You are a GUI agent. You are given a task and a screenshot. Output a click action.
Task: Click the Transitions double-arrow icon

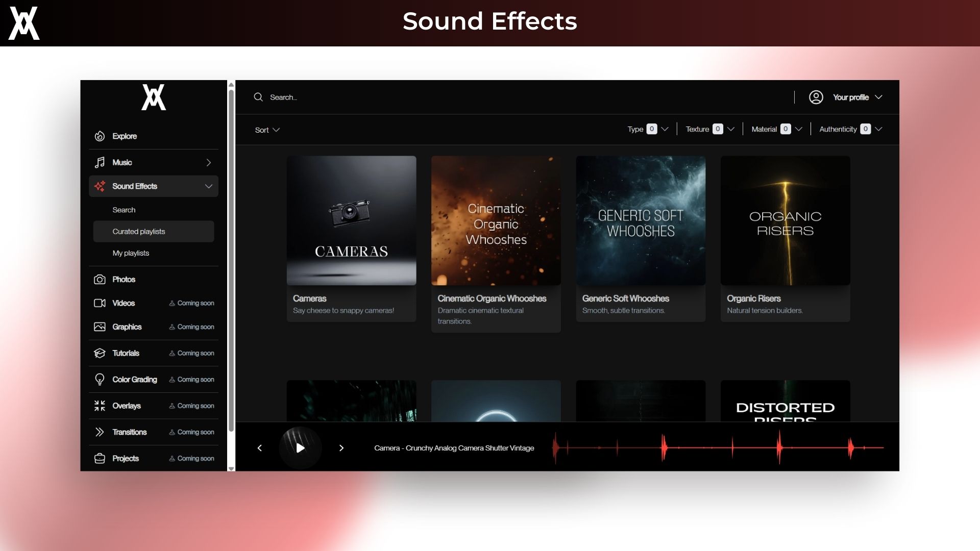100,432
